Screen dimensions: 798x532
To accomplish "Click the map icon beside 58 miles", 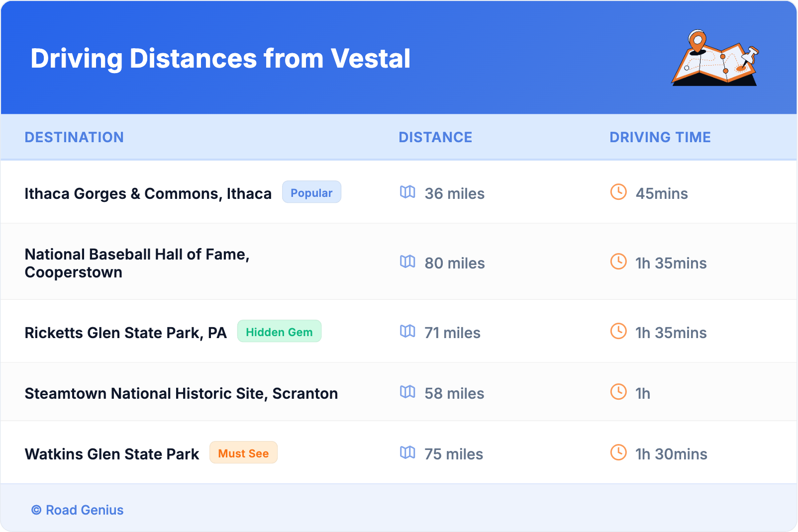I will click(407, 392).
